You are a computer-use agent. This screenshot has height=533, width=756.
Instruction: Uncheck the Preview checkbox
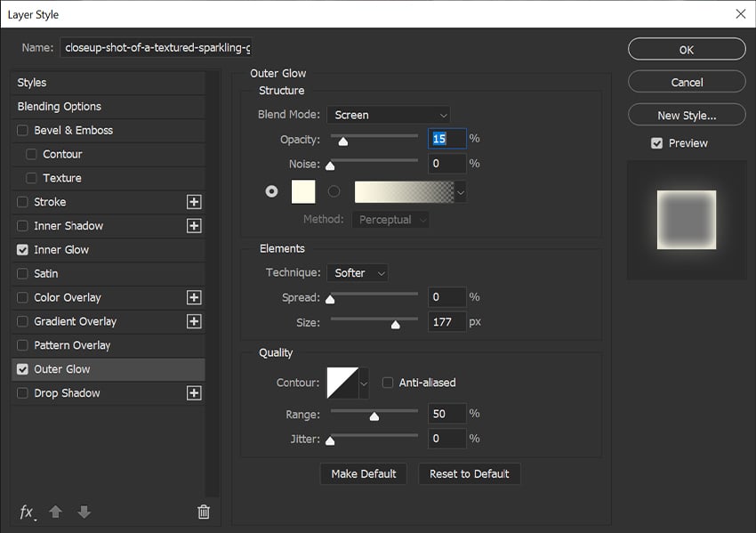point(656,143)
